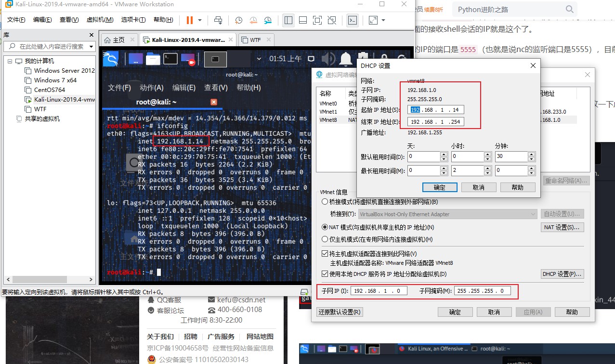Select 共享的虚拟机 in the library
This screenshot has height=364, width=615.
coord(38,119)
